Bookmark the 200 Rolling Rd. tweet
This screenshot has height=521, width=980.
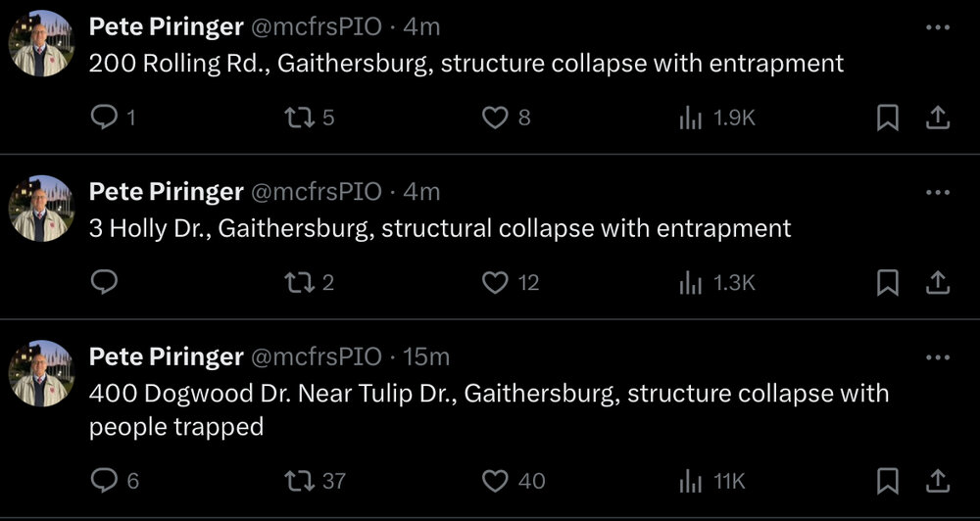click(887, 118)
